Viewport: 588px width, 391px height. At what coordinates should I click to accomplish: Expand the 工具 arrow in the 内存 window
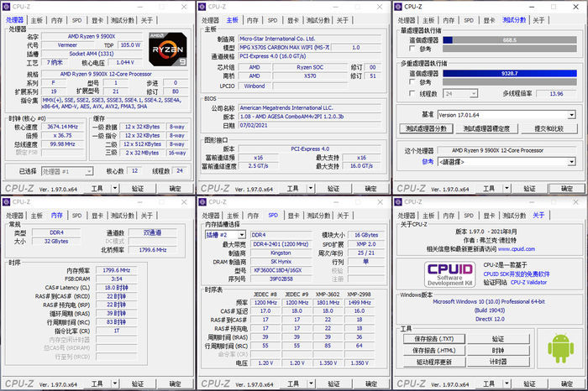(x=115, y=384)
